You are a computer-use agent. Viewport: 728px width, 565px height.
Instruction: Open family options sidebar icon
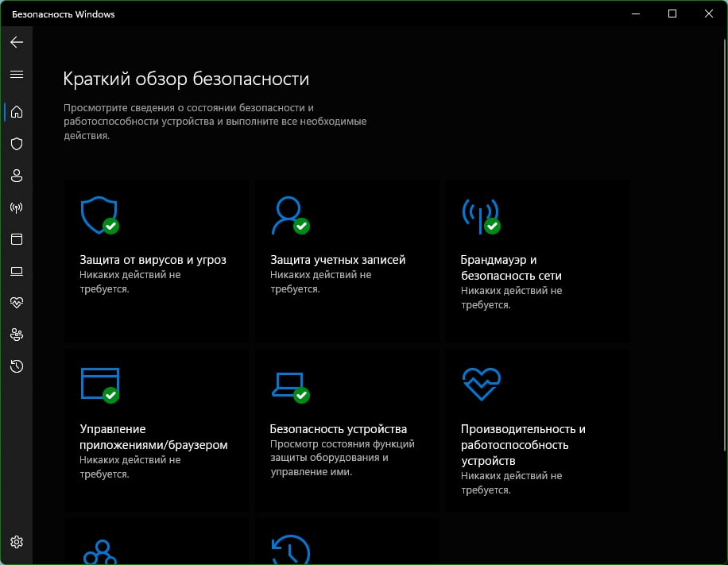click(17, 335)
